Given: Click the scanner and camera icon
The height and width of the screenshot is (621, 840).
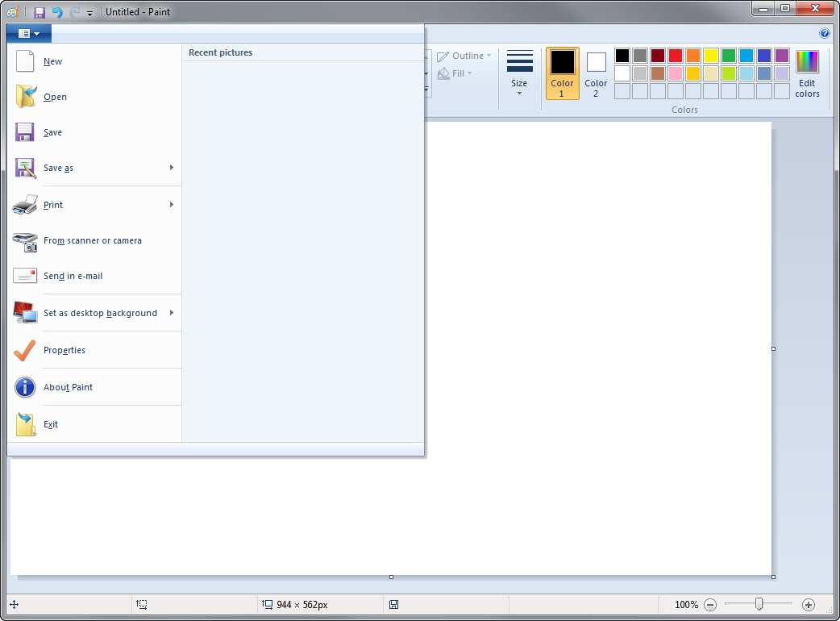Looking at the screenshot, I should 25,241.
